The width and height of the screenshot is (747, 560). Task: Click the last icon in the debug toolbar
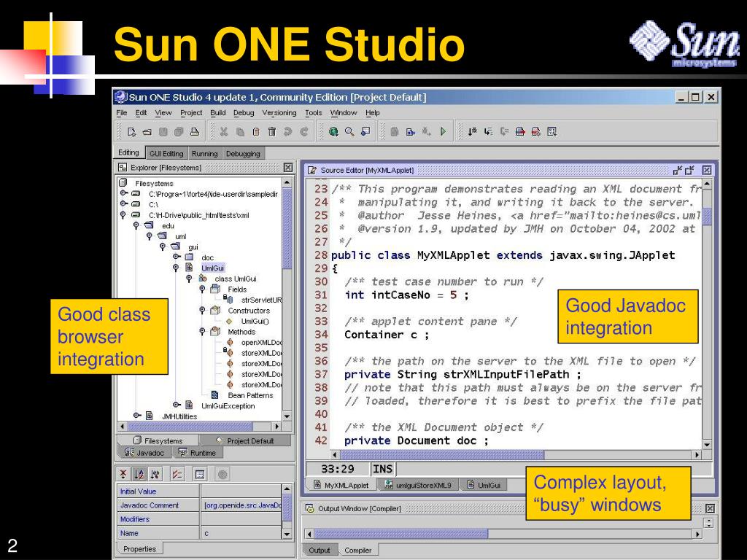click(x=551, y=132)
